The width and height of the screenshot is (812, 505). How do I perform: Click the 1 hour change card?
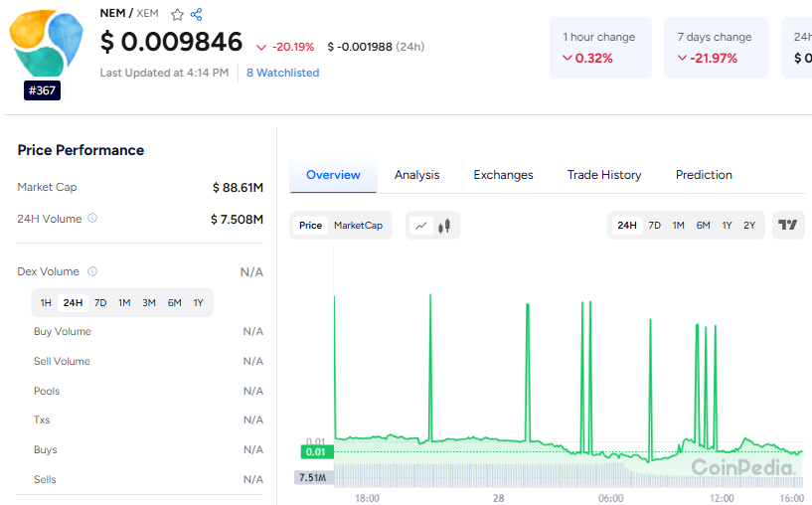tap(600, 48)
